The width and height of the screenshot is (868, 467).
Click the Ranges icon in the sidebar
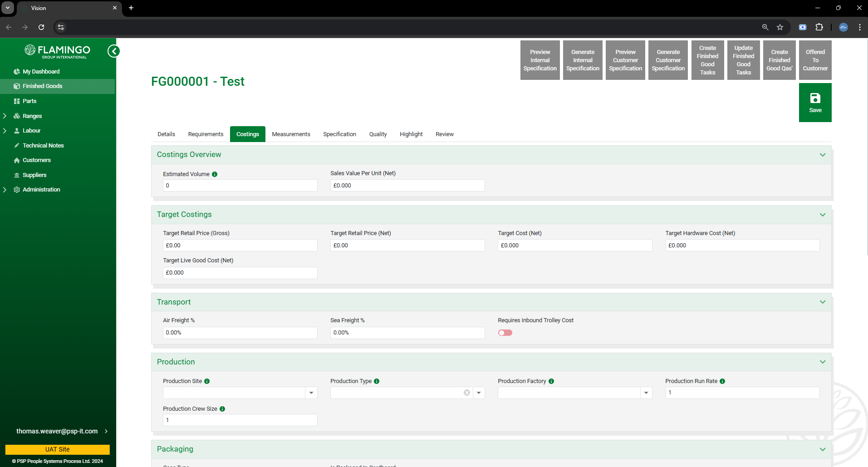17,116
